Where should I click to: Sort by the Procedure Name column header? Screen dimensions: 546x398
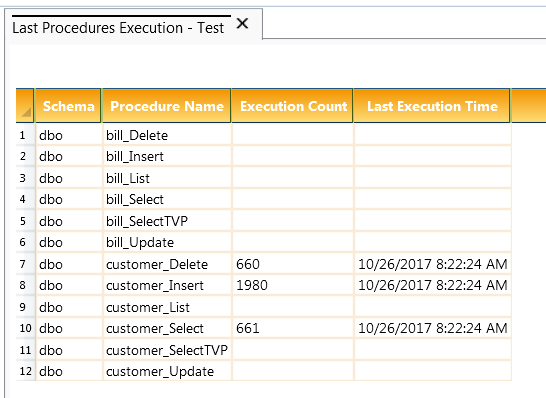point(167,106)
